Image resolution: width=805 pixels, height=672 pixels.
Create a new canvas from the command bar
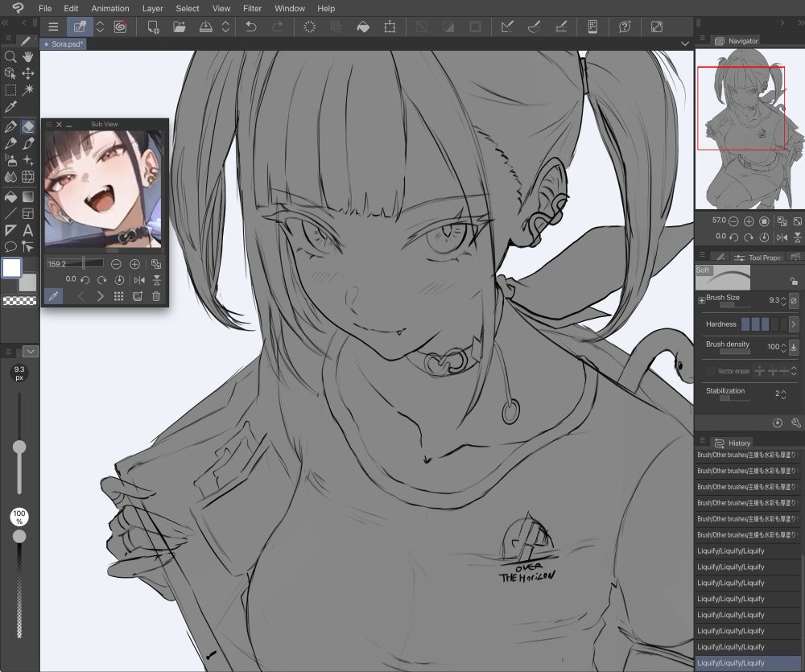(x=153, y=27)
